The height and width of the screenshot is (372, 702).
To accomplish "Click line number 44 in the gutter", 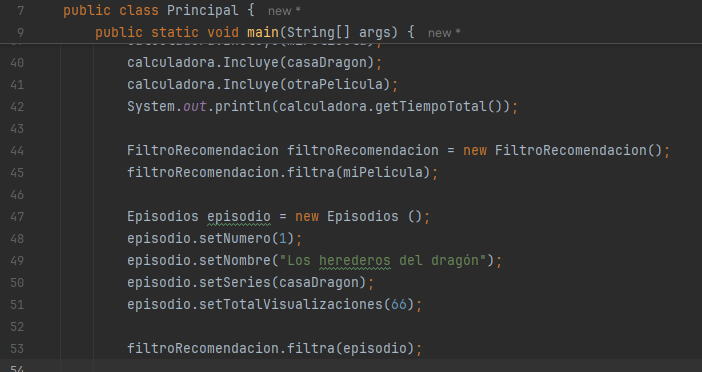I will 17,150.
